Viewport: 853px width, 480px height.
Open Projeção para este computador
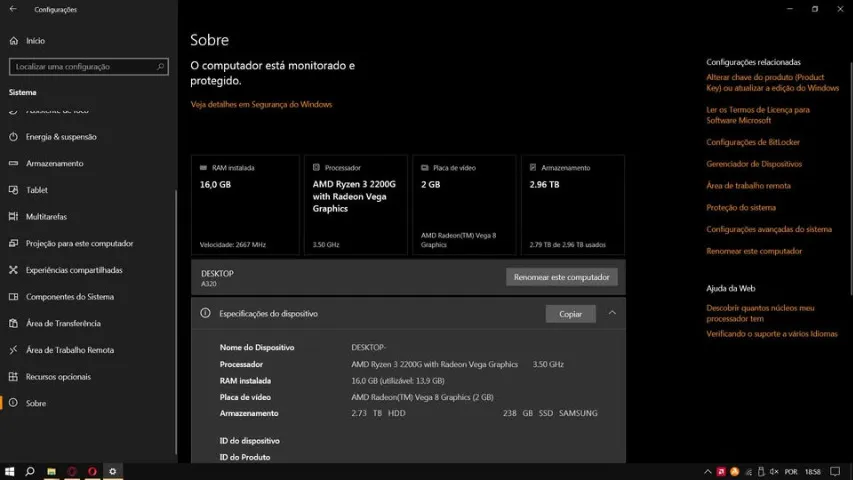(x=79, y=243)
